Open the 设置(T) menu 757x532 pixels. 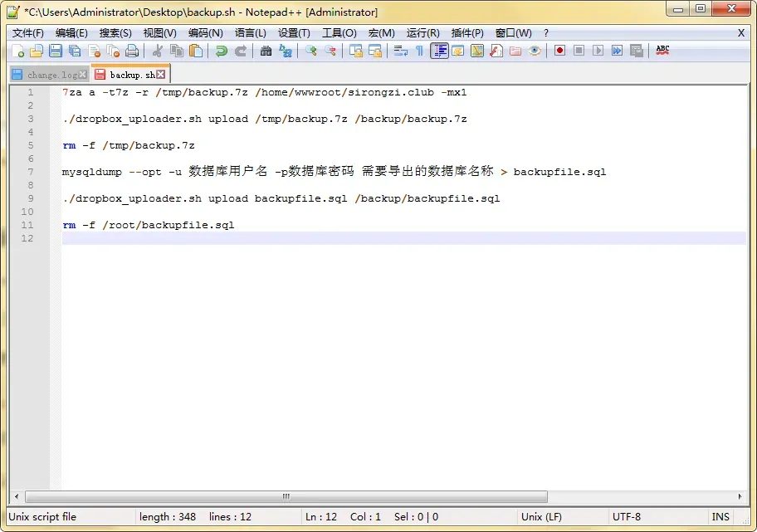coord(294,33)
